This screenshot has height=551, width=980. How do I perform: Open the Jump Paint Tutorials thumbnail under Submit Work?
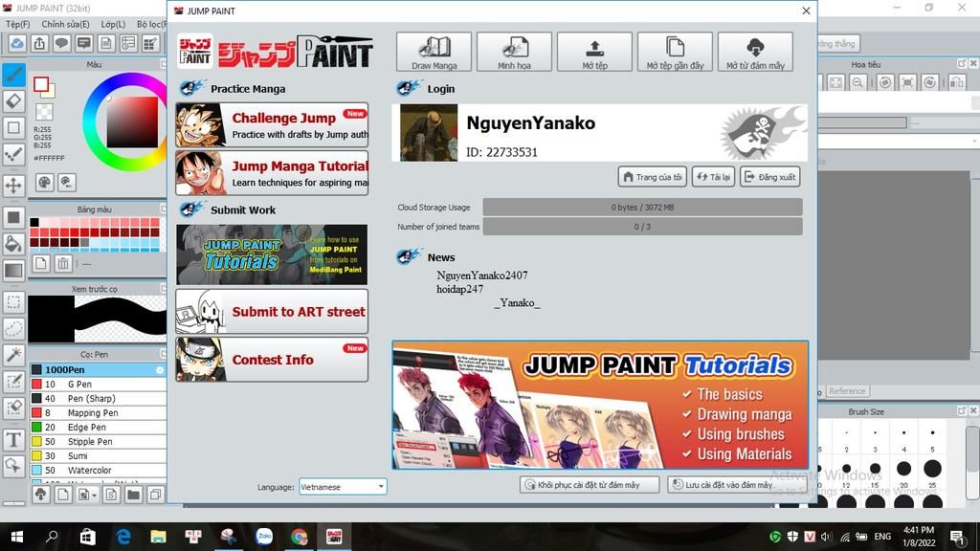272,254
